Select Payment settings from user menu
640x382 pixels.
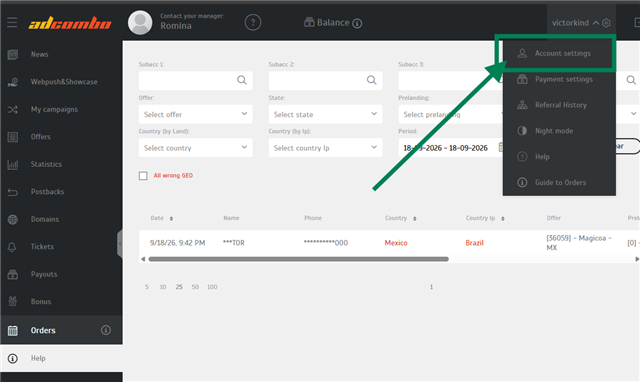[559, 79]
